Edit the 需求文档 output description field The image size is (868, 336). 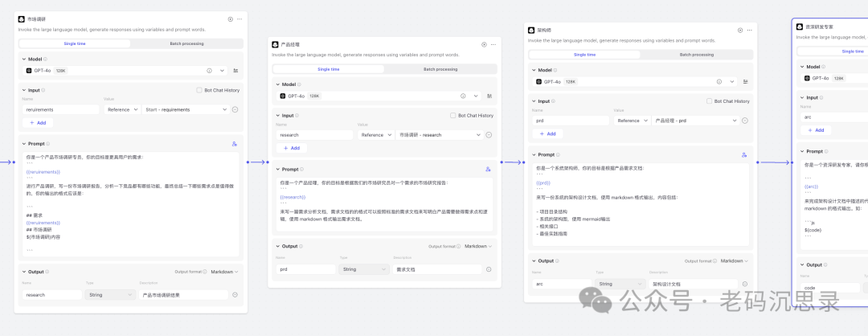click(437, 269)
